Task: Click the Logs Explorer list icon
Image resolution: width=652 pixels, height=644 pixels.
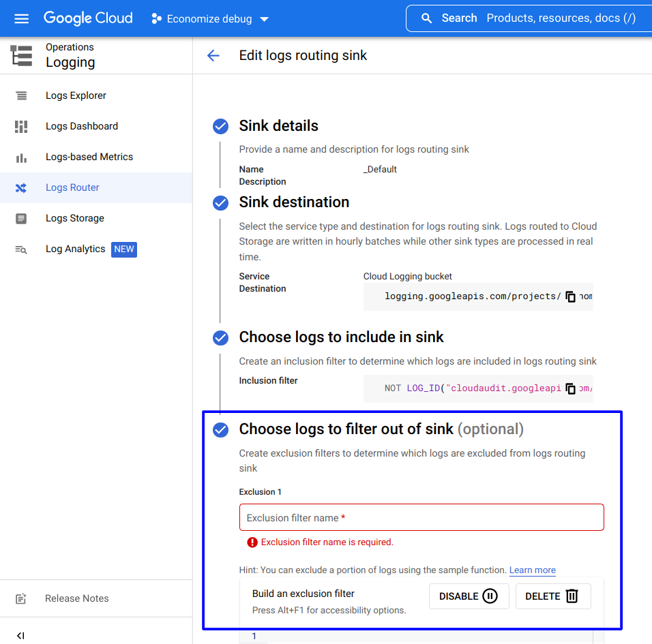Action: click(21, 96)
